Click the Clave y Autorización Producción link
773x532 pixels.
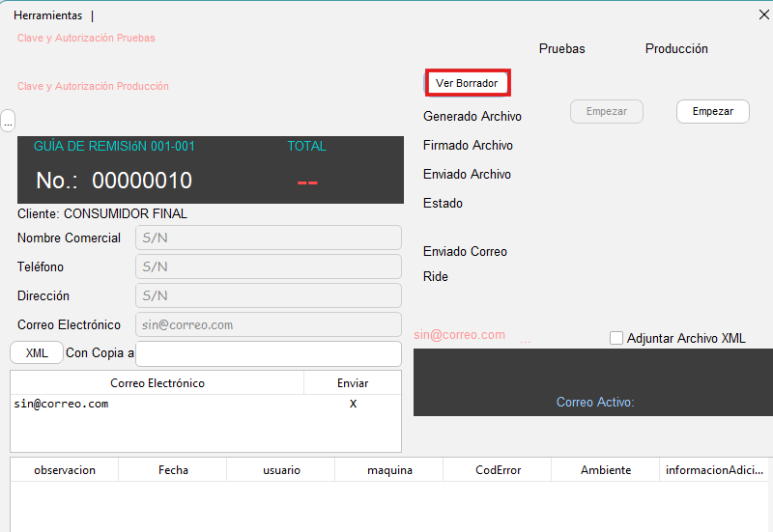pos(93,87)
